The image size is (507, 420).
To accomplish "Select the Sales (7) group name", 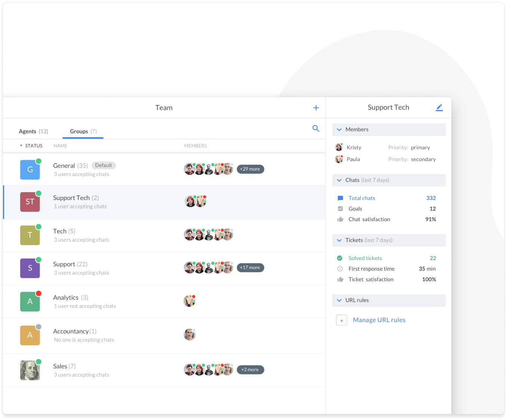I will (64, 366).
